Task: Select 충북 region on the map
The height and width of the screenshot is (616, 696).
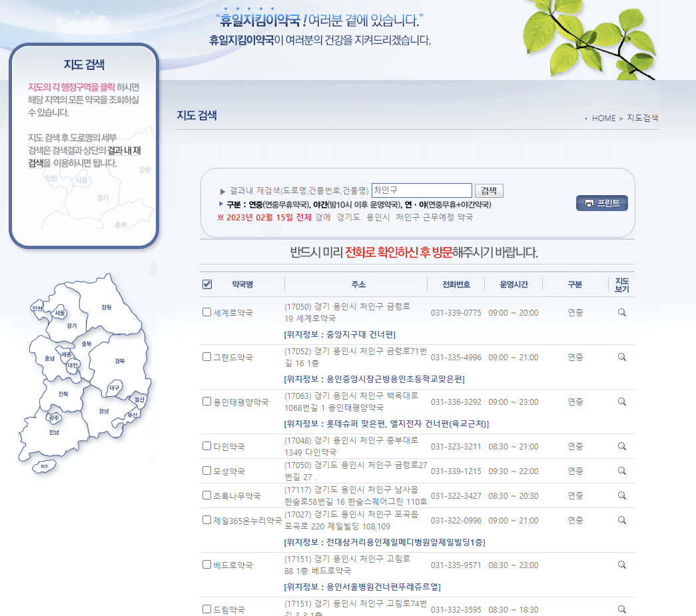Action: 87,344
